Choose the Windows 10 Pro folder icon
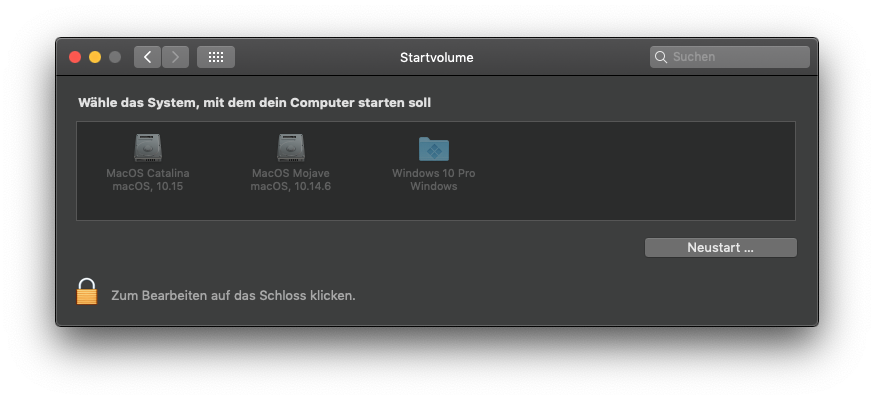This screenshot has width=874, height=400. (433, 149)
